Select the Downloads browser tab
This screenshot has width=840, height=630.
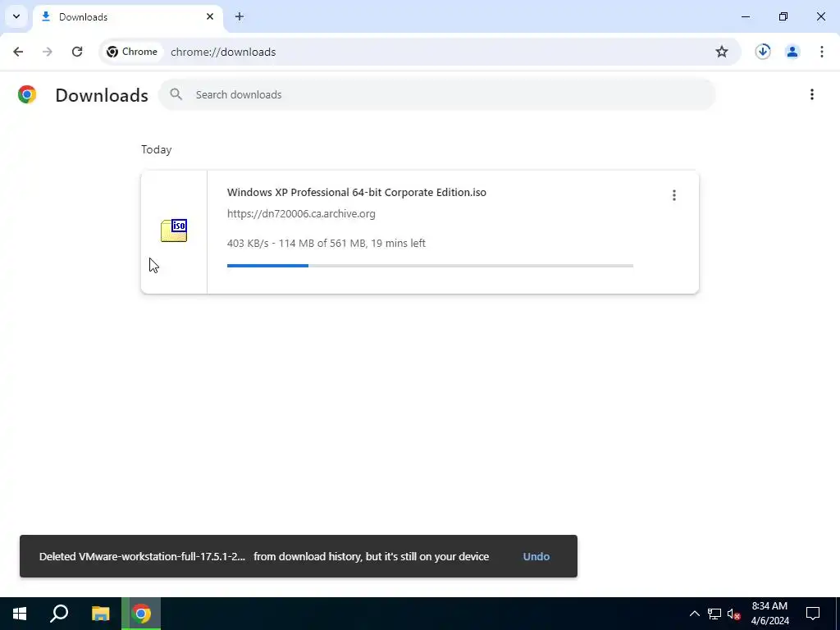[x=127, y=17]
